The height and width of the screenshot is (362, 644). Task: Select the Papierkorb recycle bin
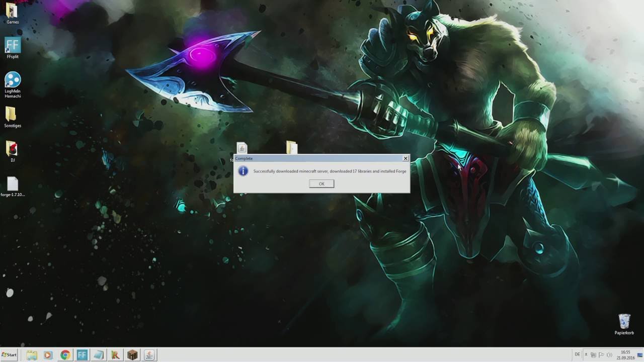coord(624,324)
